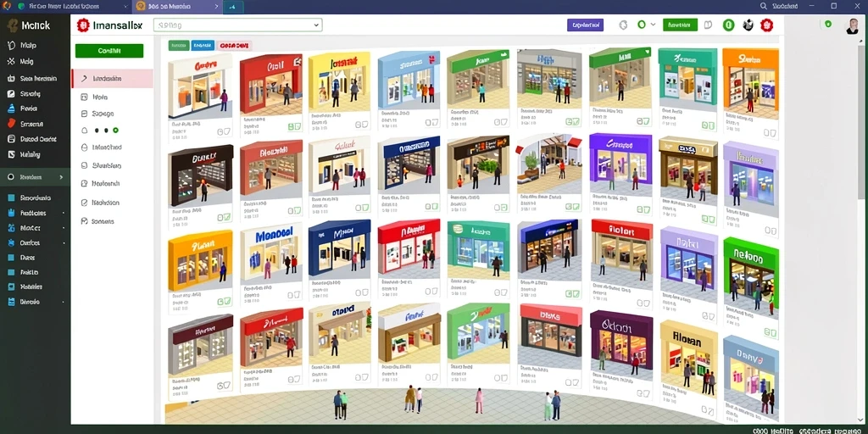Screen dimensions: 868x434
Task: Open the user avatar in the top-right corner
Action: tap(852, 25)
